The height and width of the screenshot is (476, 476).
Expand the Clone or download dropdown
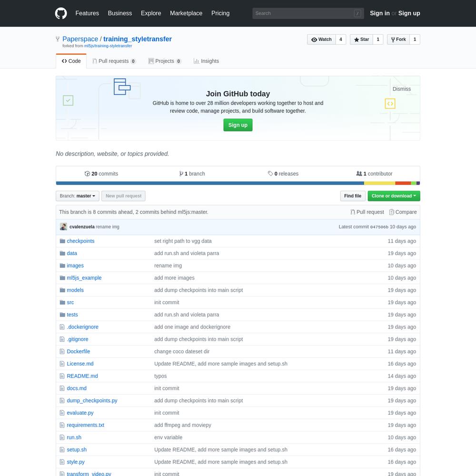click(394, 196)
